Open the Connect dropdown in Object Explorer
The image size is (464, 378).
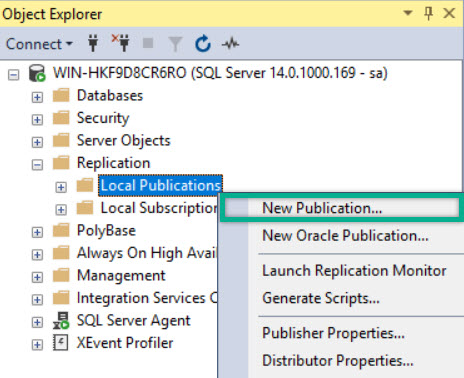39,44
